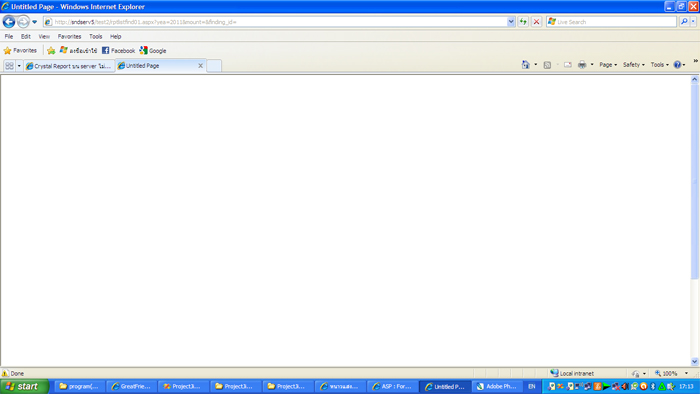The width and height of the screenshot is (700, 394).
Task: Open the Safety command bar menu
Action: pos(634,65)
